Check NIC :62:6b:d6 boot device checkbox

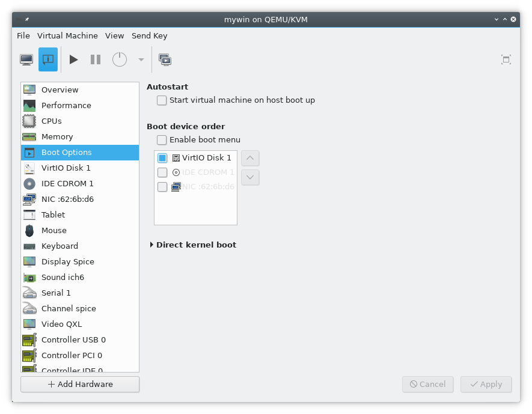click(x=162, y=187)
